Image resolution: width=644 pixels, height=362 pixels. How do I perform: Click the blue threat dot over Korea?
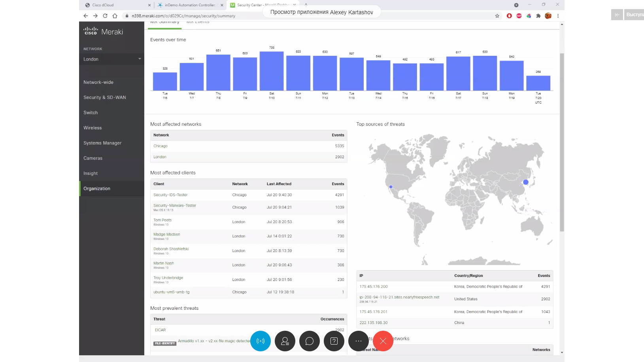pos(526,182)
